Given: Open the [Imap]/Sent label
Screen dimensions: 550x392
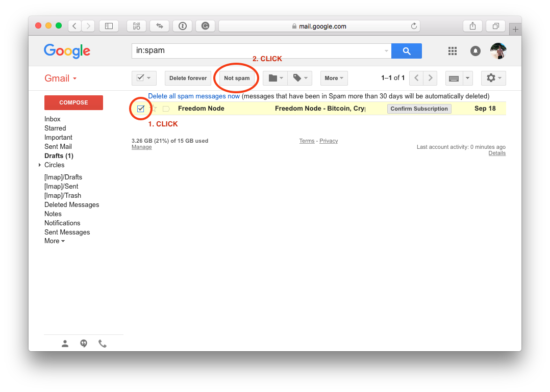Looking at the screenshot, I should coord(61,187).
